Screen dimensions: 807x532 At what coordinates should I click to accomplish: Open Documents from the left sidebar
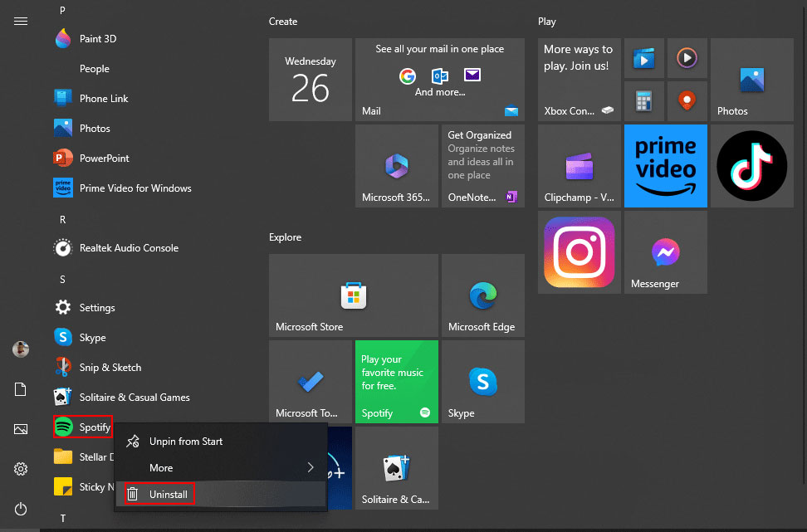point(21,389)
